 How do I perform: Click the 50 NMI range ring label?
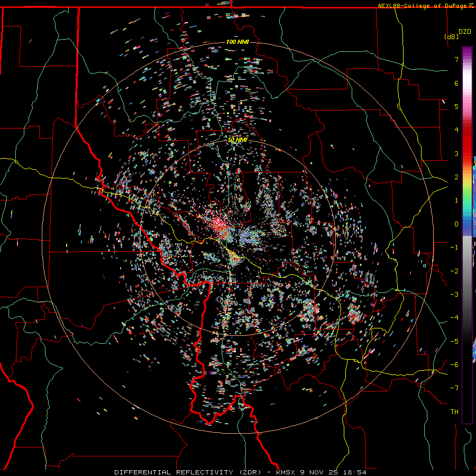[237, 140]
